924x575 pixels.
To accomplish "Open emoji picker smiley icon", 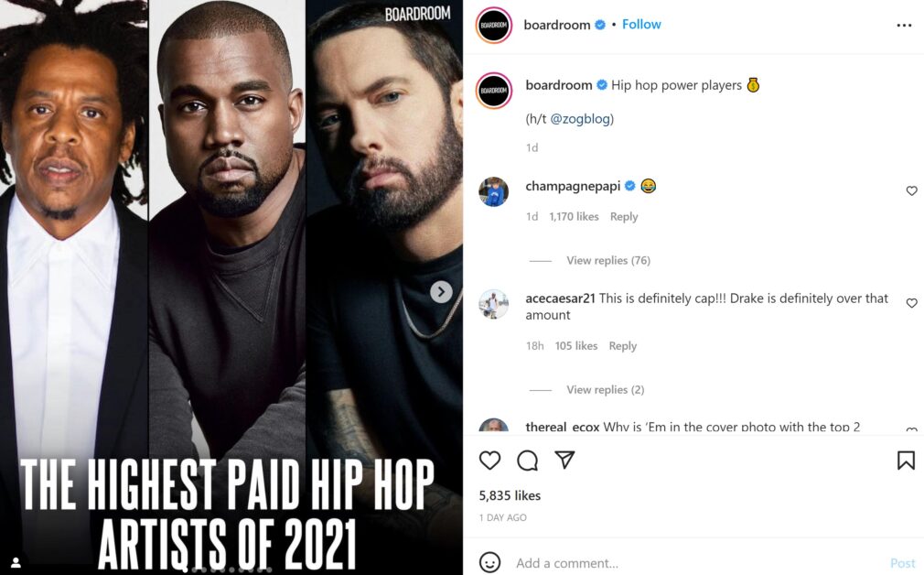I will 489,562.
